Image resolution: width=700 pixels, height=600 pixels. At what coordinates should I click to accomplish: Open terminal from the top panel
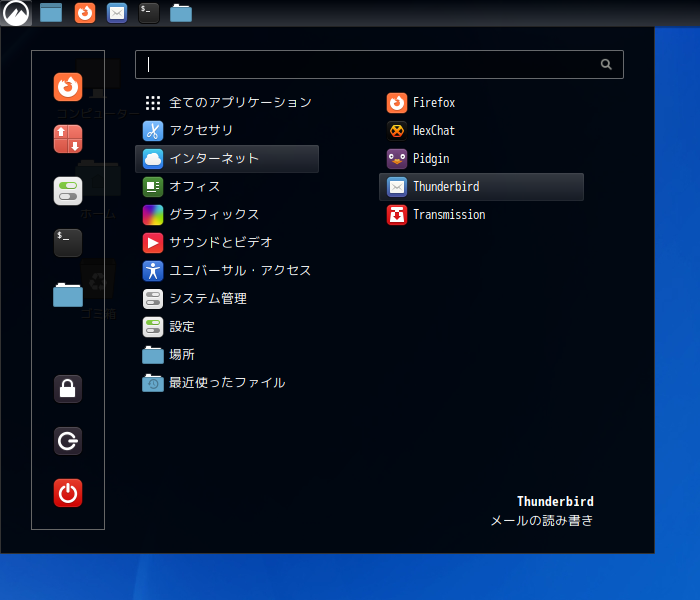coord(149,13)
